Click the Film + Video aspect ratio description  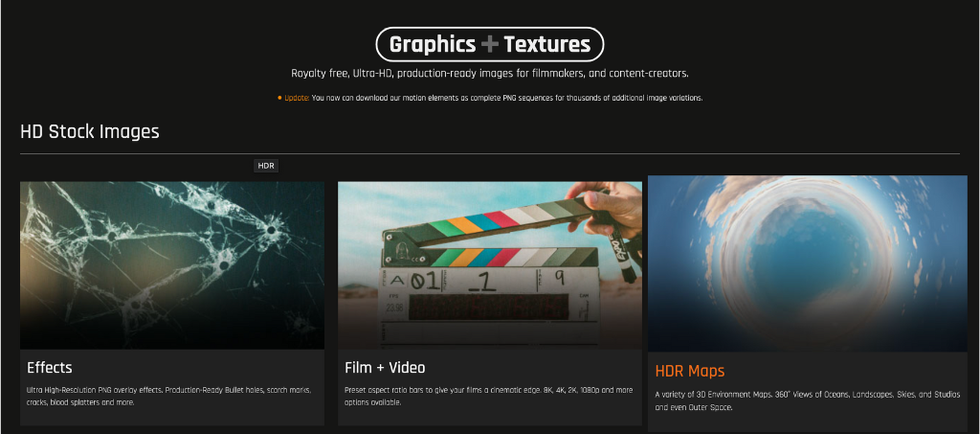(488, 396)
